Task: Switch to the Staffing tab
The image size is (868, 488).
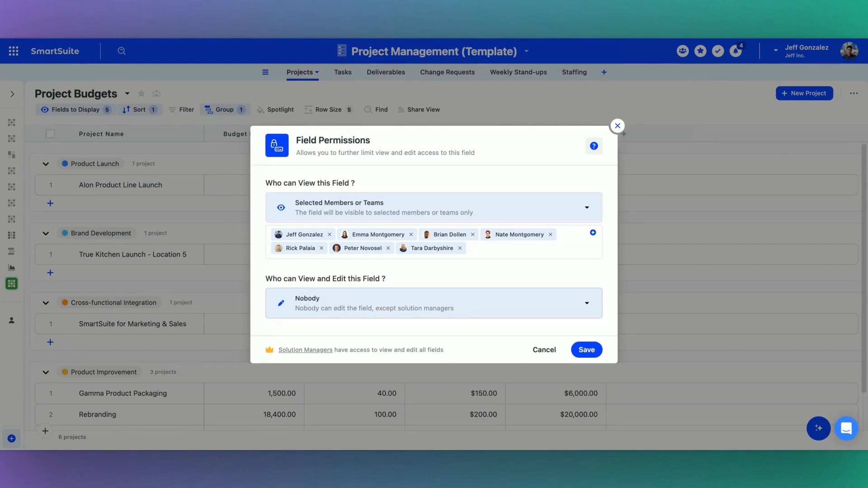Action: coord(574,72)
